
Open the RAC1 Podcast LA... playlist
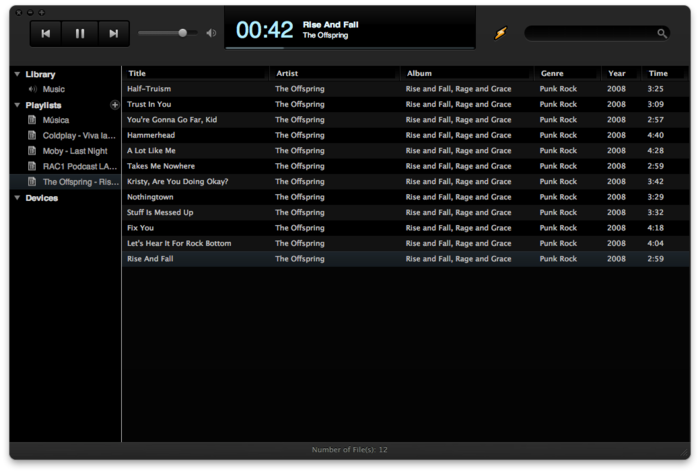80,166
